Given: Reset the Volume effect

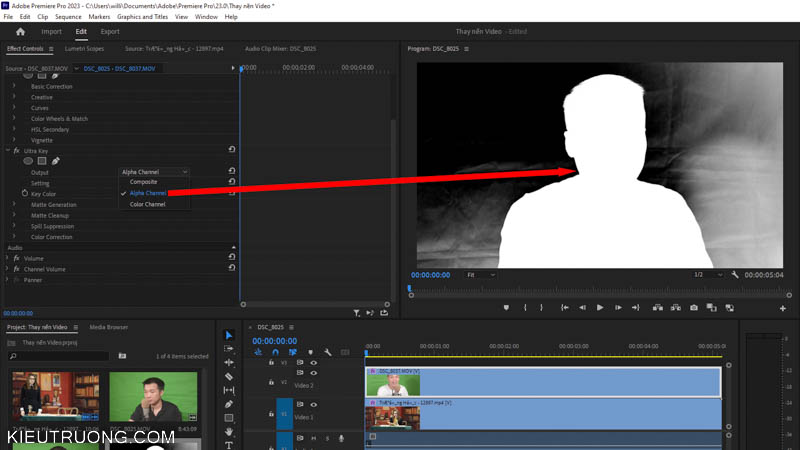Looking at the screenshot, I should click(232, 257).
